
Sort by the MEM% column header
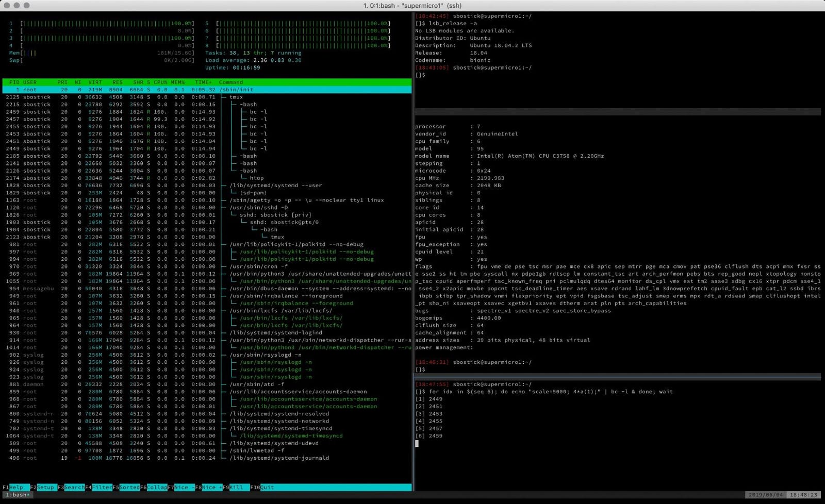[177, 82]
